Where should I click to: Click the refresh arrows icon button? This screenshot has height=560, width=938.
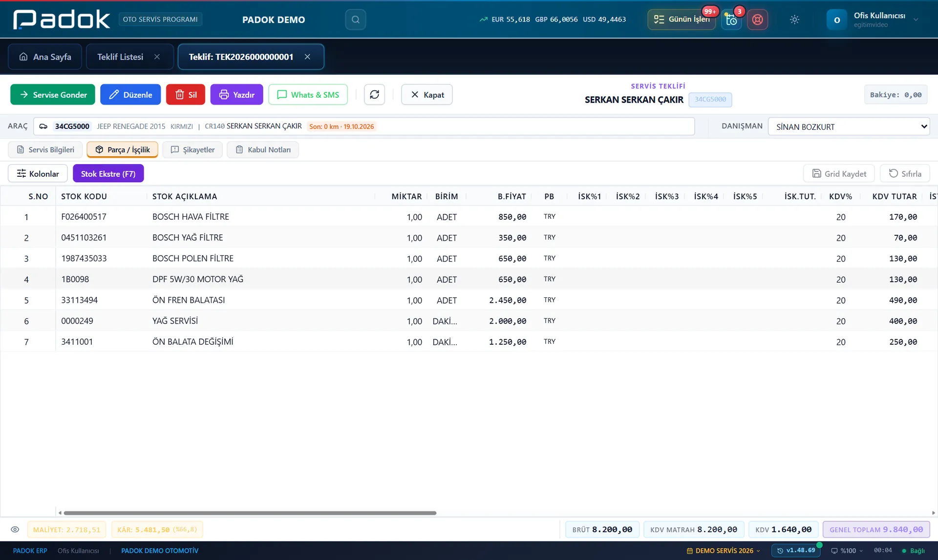(374, 95)
